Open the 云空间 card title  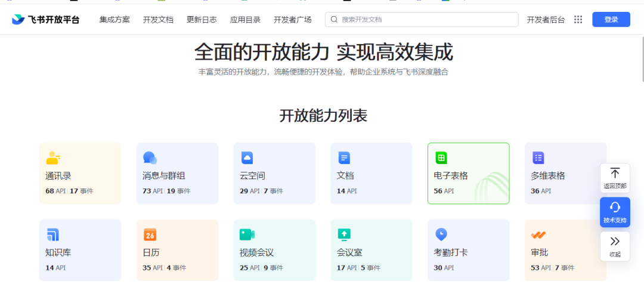252,176
